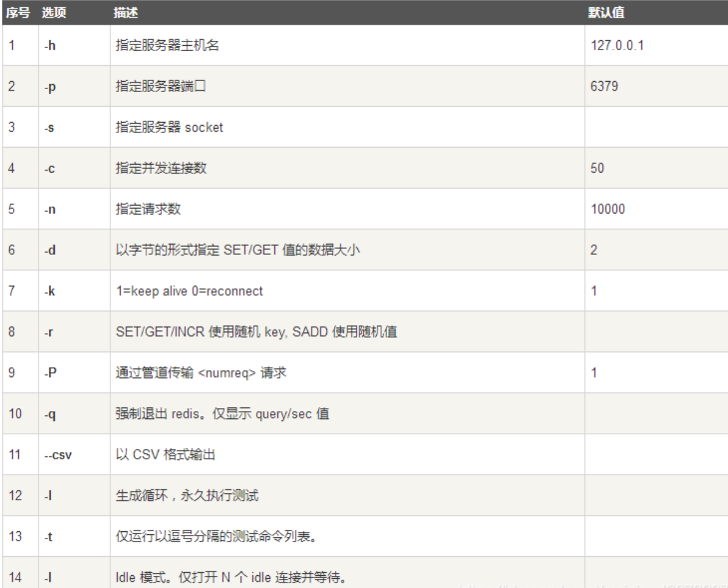
Task: Click the text 指定请求数
Action: (x=148, y=209)
